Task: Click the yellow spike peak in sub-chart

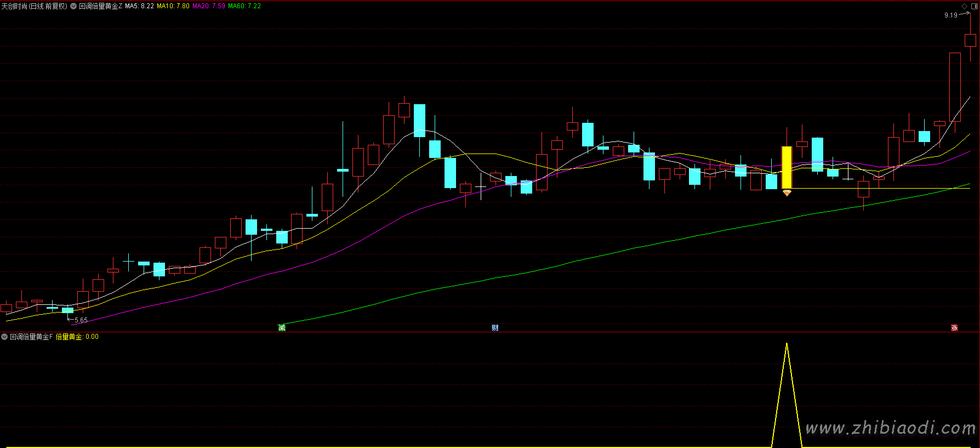Action: (787, 344)
